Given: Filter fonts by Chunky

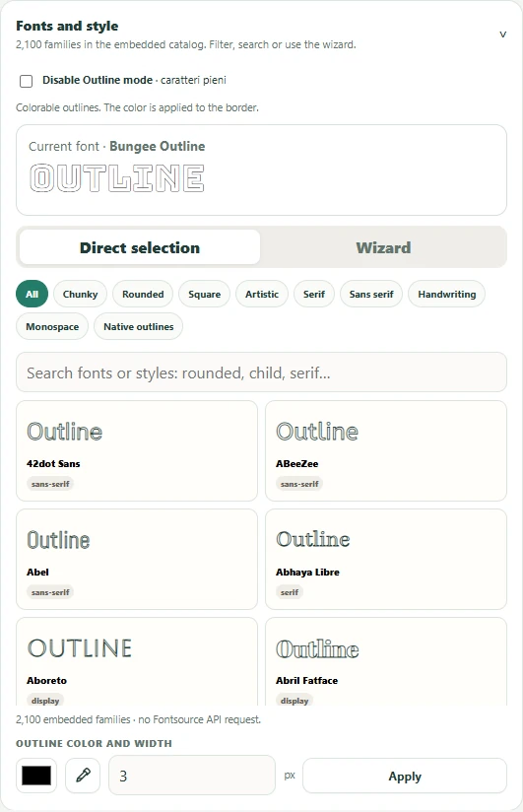Looking at the screenshot, I should click(x=80, y=294).
